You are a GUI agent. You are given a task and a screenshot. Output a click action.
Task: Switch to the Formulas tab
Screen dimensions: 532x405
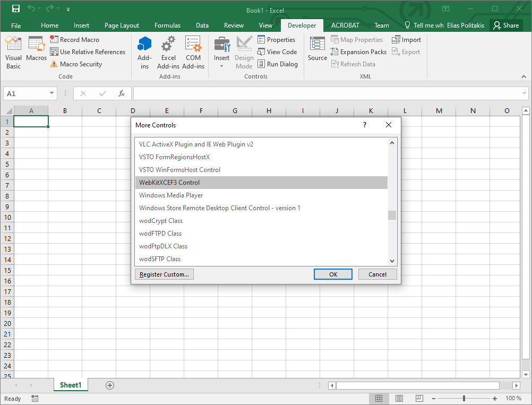(167, 25)
